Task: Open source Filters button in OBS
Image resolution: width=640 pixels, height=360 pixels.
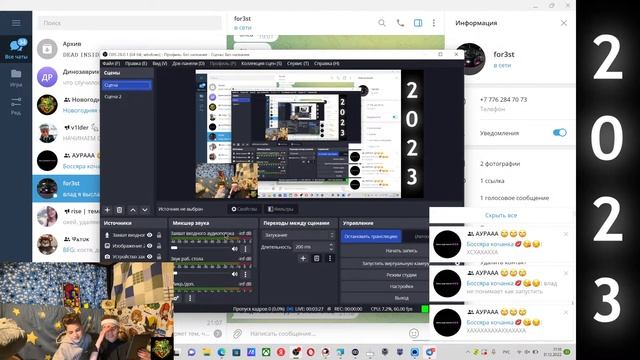Action: pos(280,209)
